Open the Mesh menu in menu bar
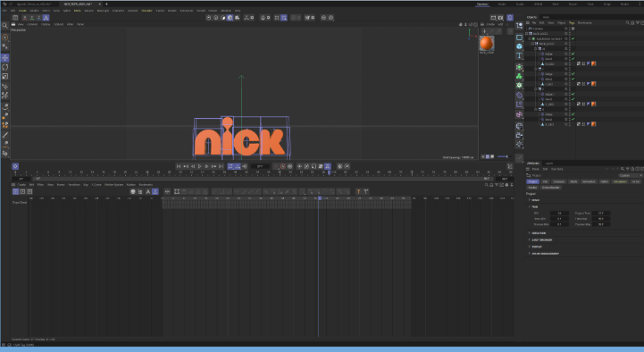Screen dimensions: 644x352 (77, 11)
